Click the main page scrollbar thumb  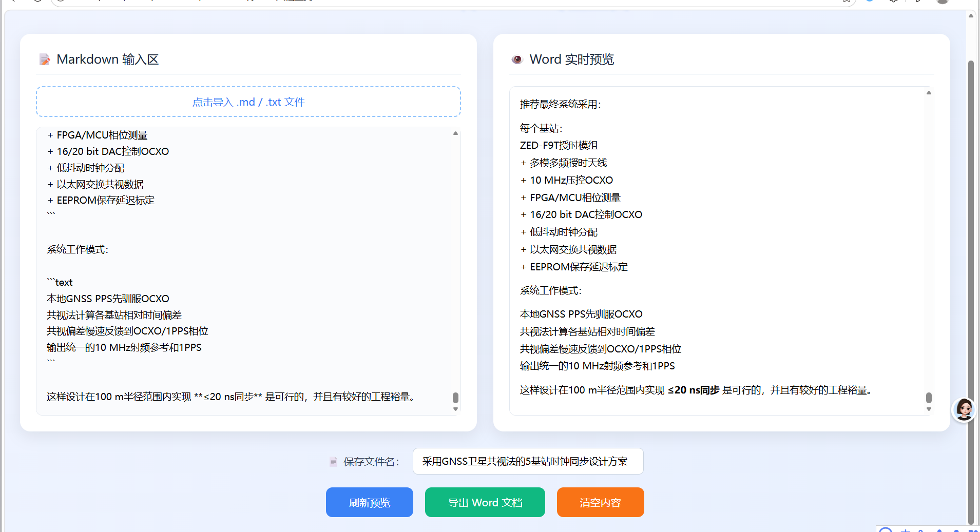971,292
